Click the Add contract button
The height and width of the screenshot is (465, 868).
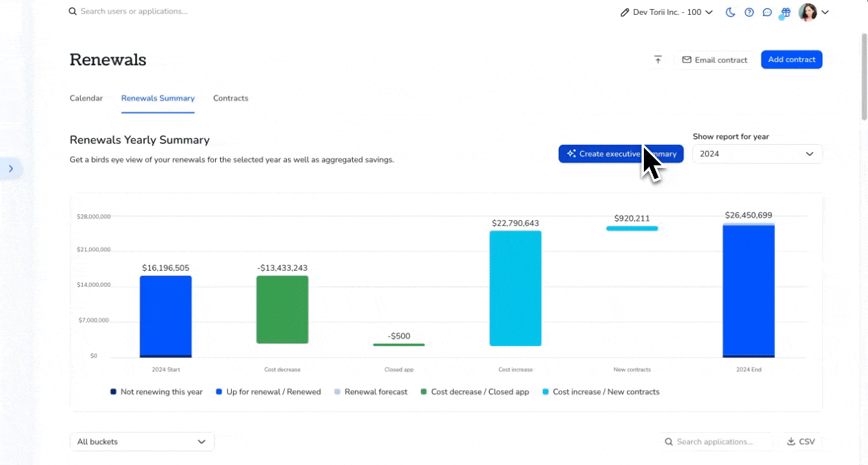[791, 59]
